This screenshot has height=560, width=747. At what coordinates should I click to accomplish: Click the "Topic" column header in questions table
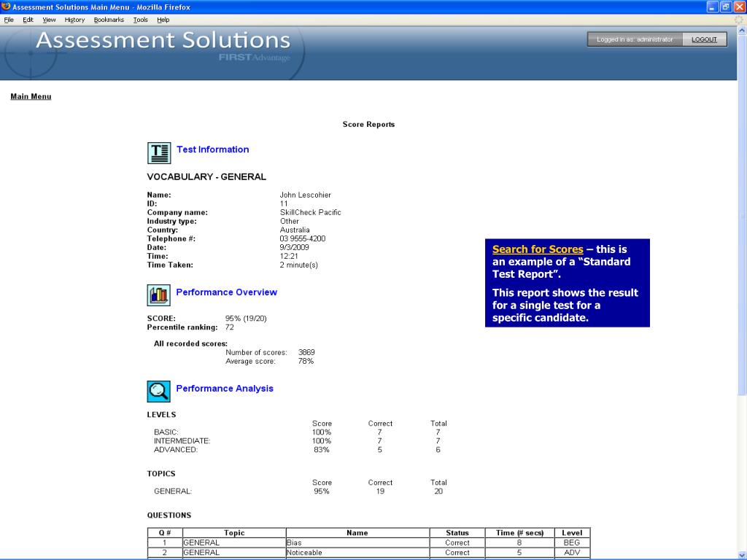234,533
